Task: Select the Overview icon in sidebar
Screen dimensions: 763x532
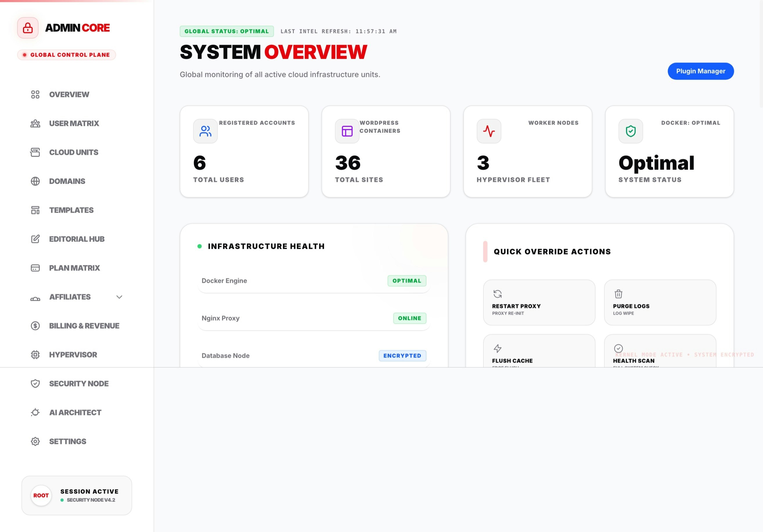Action: (35, 95)
